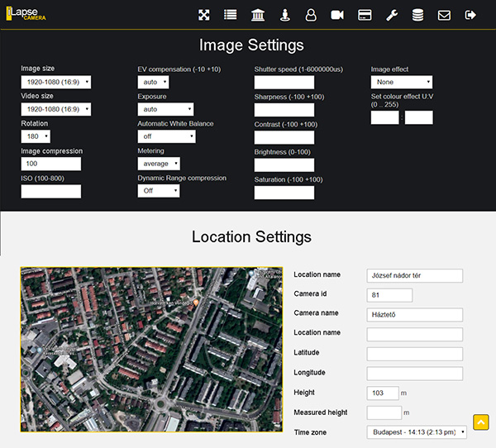
Task: Open the Automatic White Balance dropdown
Action: (x=166, y=136)
